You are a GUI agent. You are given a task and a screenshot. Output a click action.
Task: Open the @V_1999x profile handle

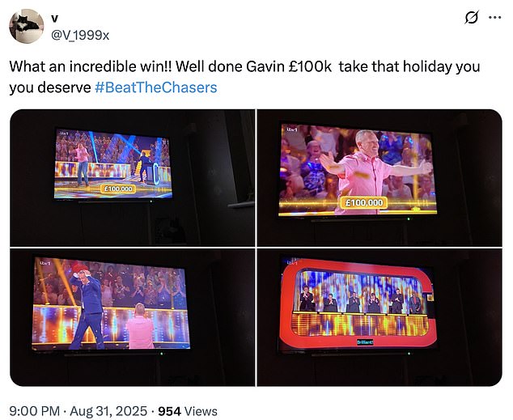(80, 35)
